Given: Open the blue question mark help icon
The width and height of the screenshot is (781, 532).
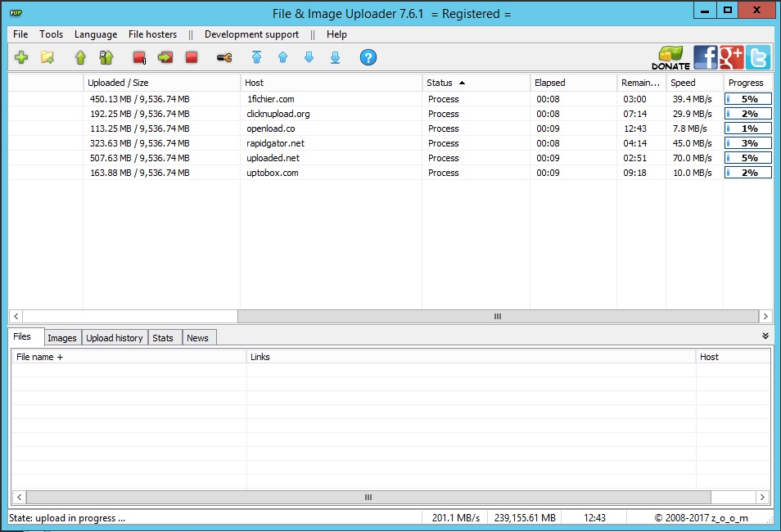Looking at the screenshot, I should click(x=368, y=57).
